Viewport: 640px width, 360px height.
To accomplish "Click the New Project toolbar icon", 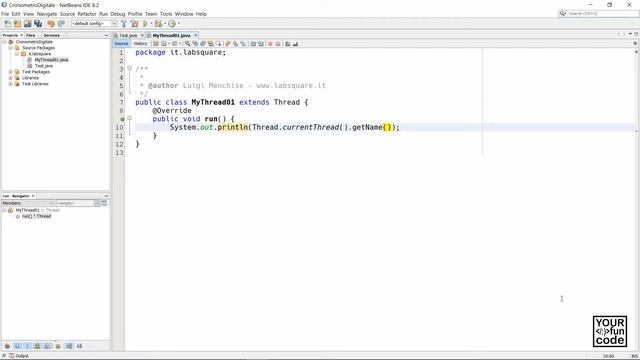I will 17,24.
